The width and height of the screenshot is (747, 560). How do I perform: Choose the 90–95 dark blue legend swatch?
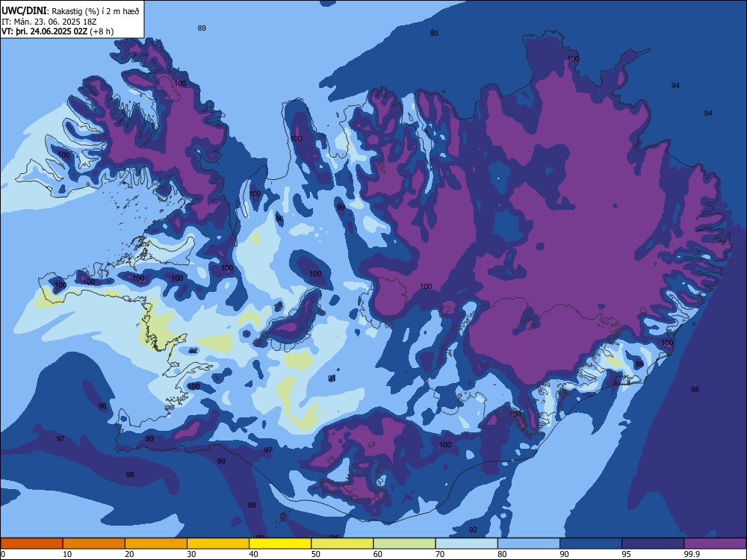click(591, 544)
